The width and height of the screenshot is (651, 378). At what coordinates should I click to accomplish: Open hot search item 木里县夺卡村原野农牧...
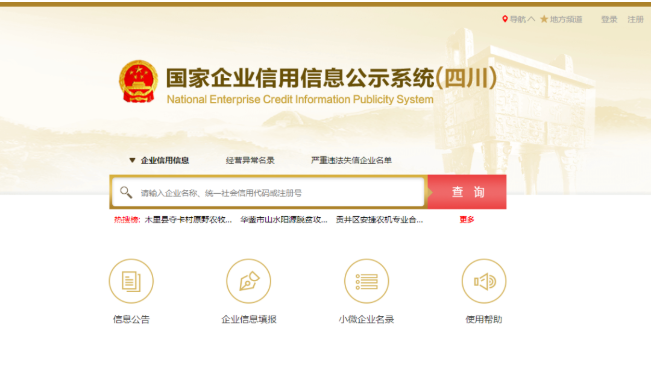tap(188, 220)
